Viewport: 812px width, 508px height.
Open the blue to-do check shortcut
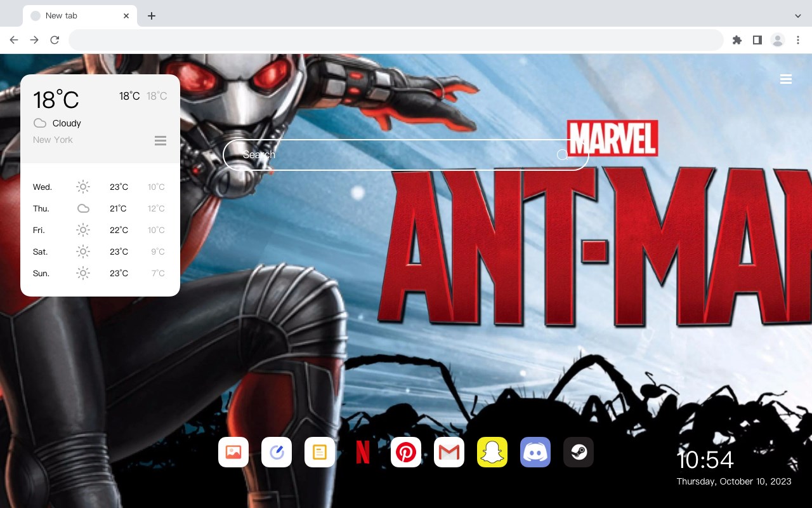point(277,452)
